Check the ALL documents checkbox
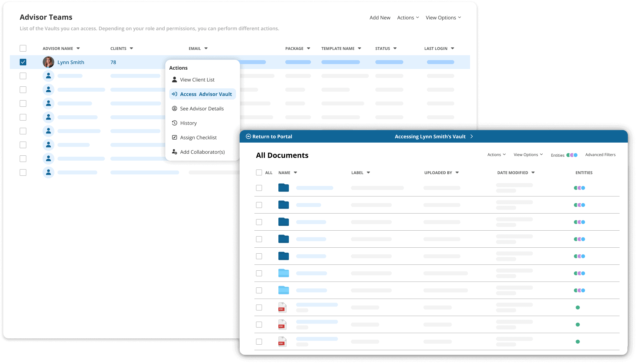This screenshot has width=637, height=364. click(259, 172)
